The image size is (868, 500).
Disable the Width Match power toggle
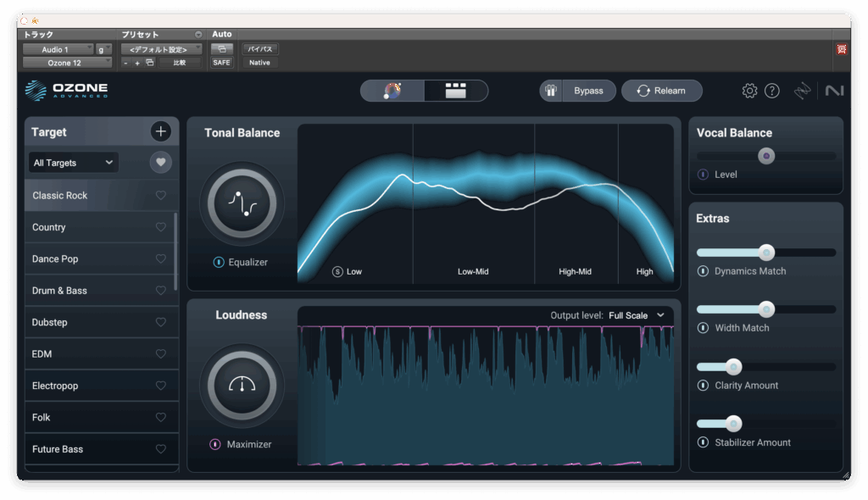pos(703,328)
